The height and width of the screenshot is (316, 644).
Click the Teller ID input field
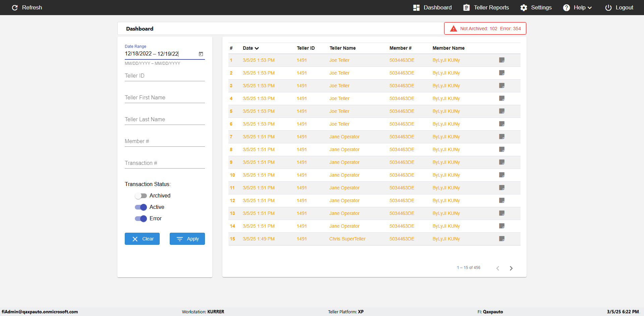tap(165, 76)
